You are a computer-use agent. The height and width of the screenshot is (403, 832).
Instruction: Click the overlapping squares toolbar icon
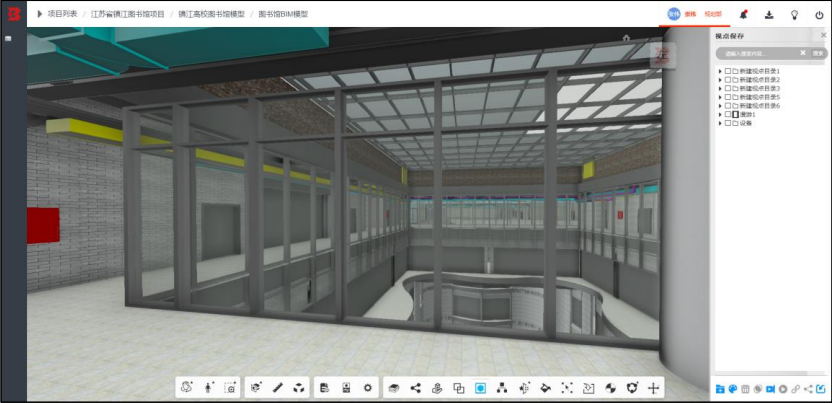[x=459, y=388]
